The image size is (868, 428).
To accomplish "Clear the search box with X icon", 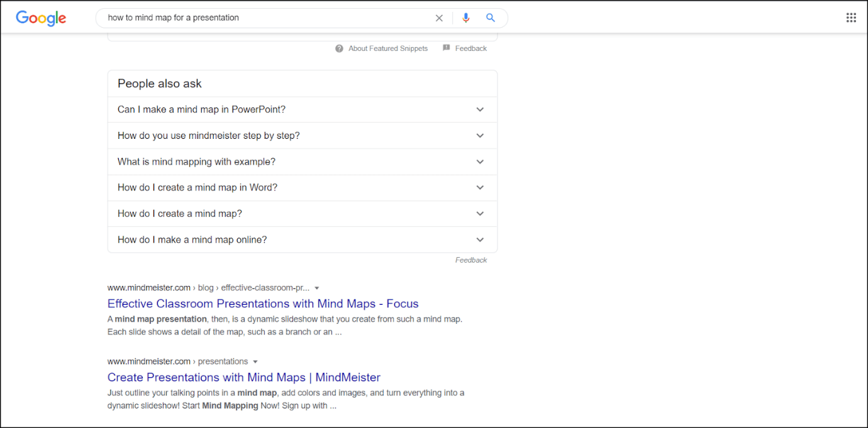I will click(x=439, y=18).
